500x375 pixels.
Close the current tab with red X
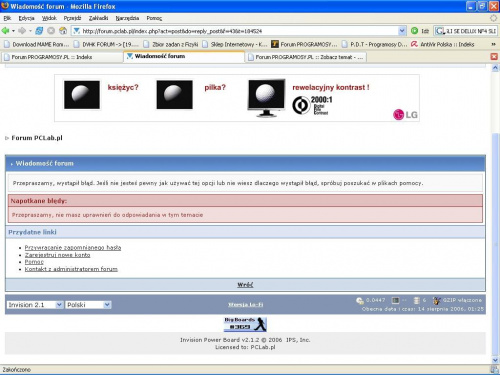494,57
